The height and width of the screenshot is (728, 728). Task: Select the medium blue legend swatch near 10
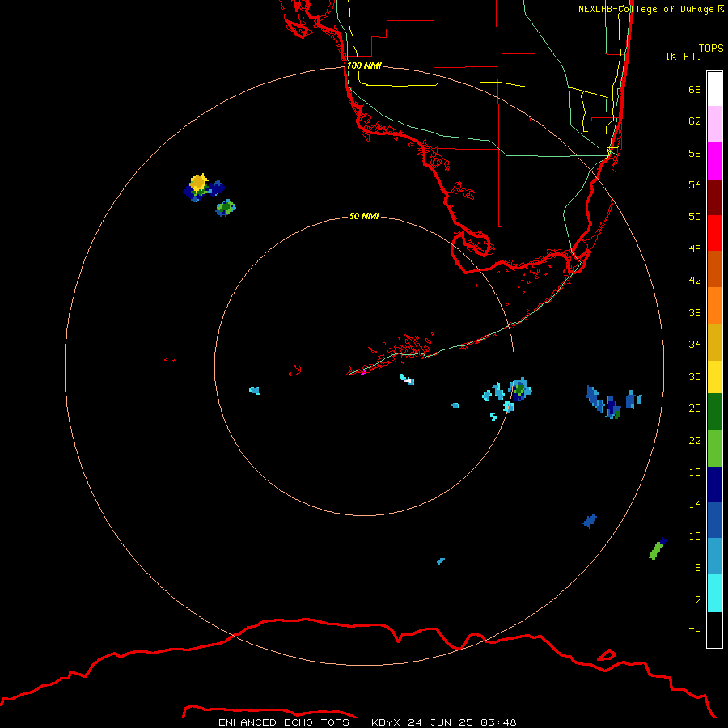point(714,520)
